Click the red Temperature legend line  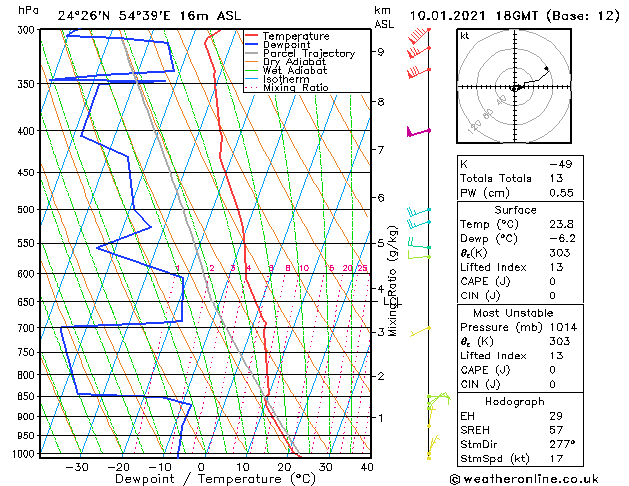click(x=252, y=36)
